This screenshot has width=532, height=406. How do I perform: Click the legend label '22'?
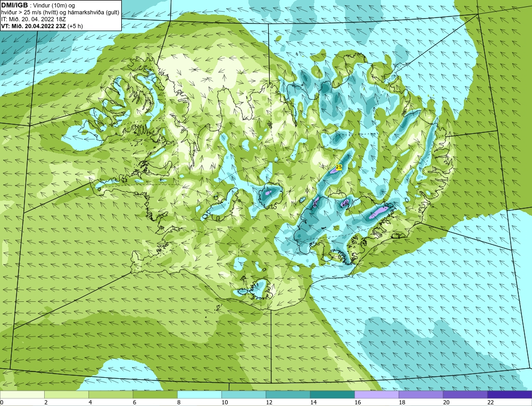[490, 402]
